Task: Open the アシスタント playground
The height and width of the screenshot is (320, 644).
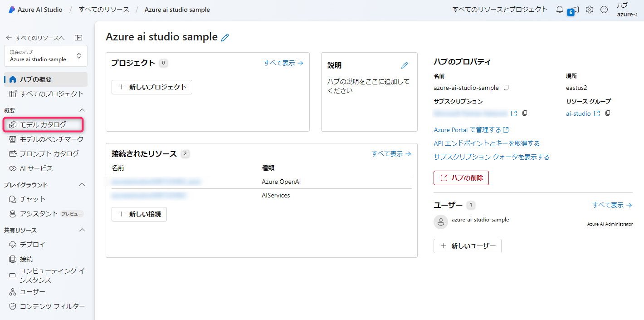Action: [46, 214]
